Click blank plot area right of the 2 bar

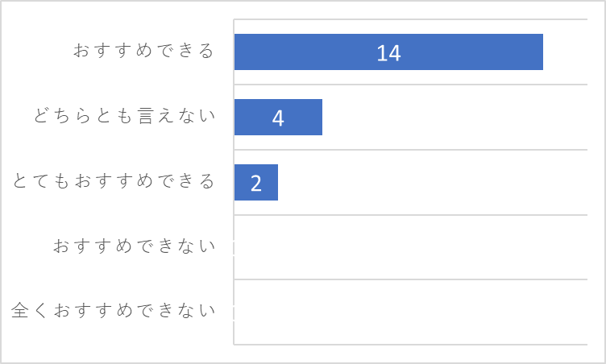tap(433, 182)
